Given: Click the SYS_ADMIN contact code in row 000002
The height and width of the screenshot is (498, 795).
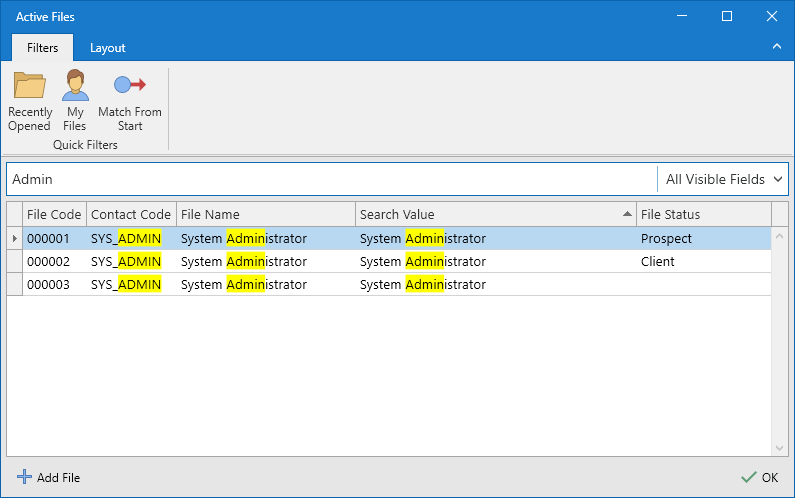Looking at the screenshot, I should (x=131, y=262).
